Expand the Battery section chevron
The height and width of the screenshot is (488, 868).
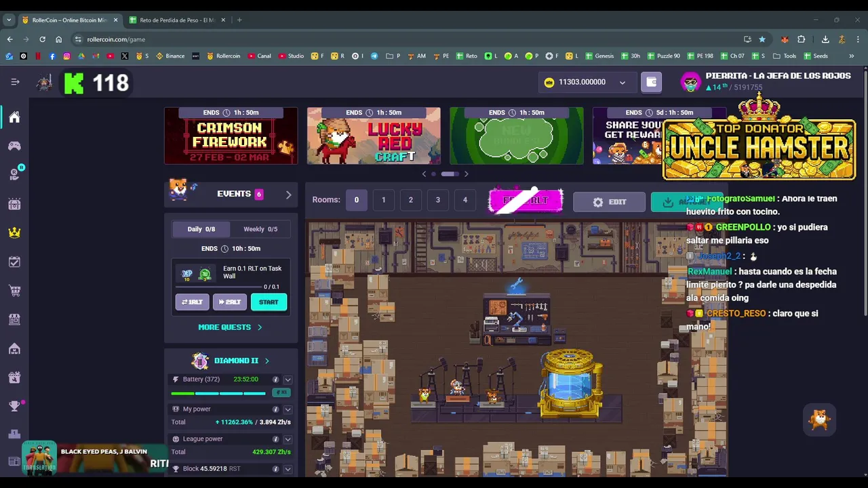coord(288,380)
